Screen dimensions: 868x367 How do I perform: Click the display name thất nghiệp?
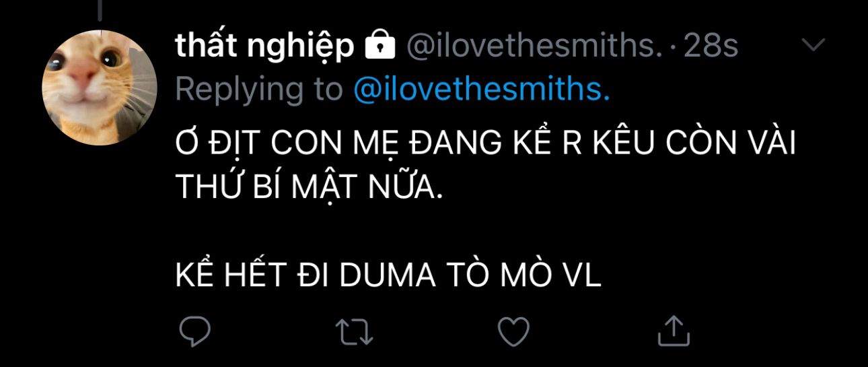pos(264,46)
